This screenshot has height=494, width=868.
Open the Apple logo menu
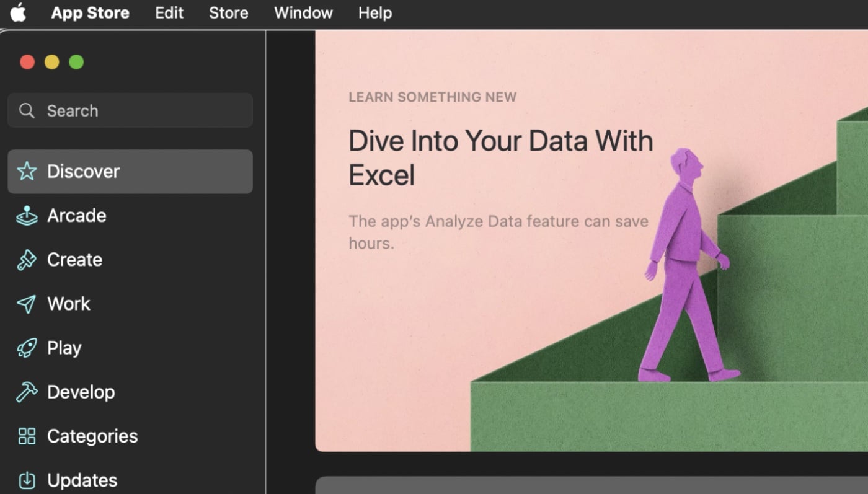coord(18,12)
